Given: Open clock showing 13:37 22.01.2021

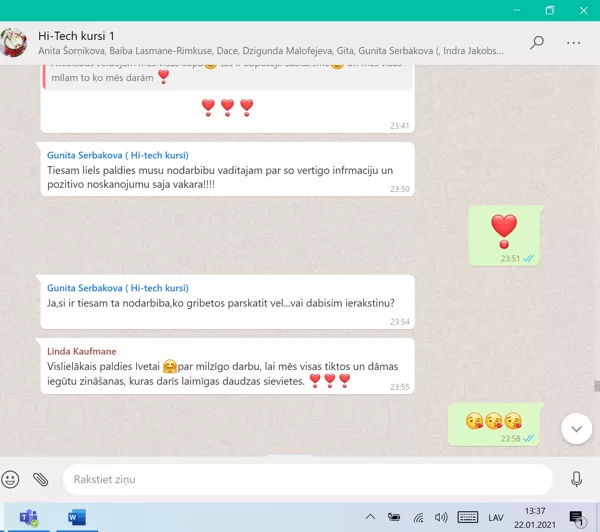Looking at the screenshot, I should 535,517.
